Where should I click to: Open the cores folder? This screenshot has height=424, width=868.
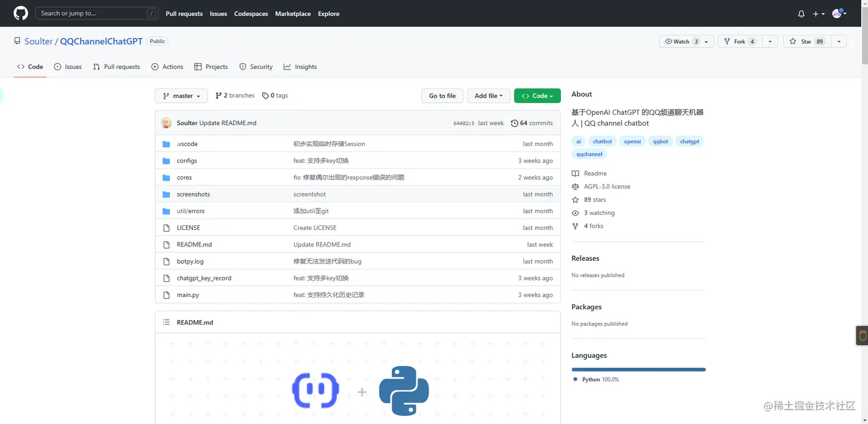pyautogui.click(x=184, y=178)
